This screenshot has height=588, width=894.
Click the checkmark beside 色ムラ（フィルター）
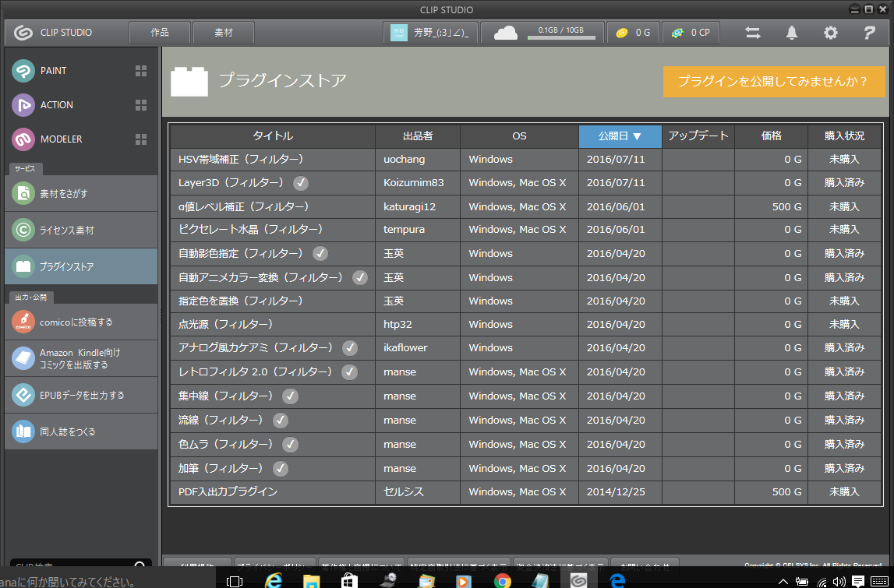(x=291, y=445)
